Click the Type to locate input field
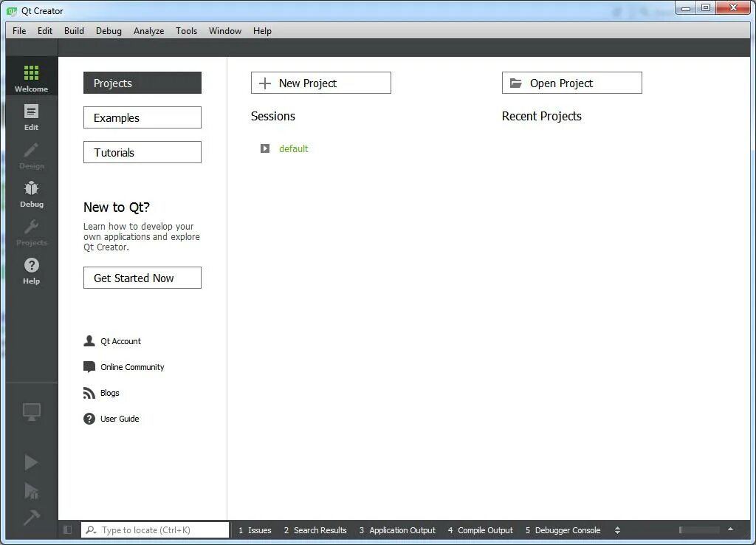756x545 pixels. coord(155,530)
